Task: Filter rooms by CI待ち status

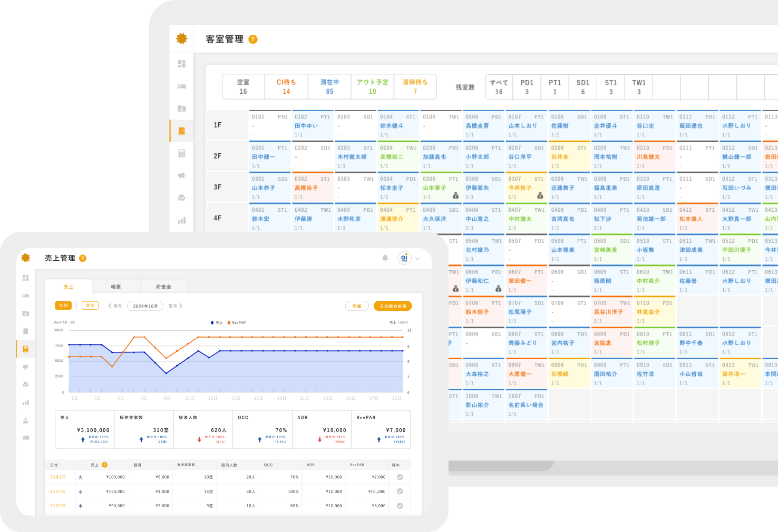Action: click(x=286, y=86)
